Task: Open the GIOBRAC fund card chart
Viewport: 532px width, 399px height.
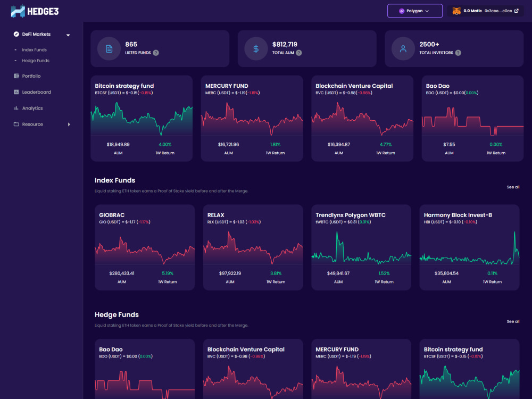Action: (x=145, y=248)
